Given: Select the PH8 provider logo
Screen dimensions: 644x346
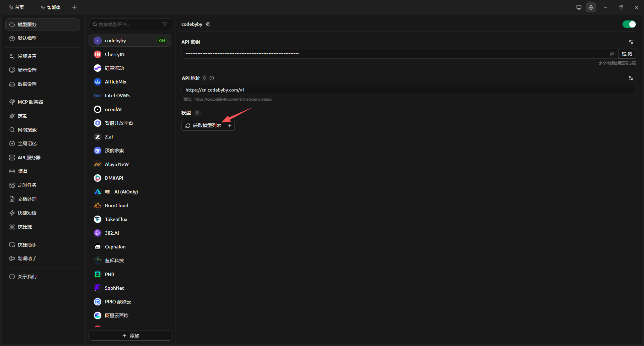Looking at the screenshot, I should coord(98,274).
